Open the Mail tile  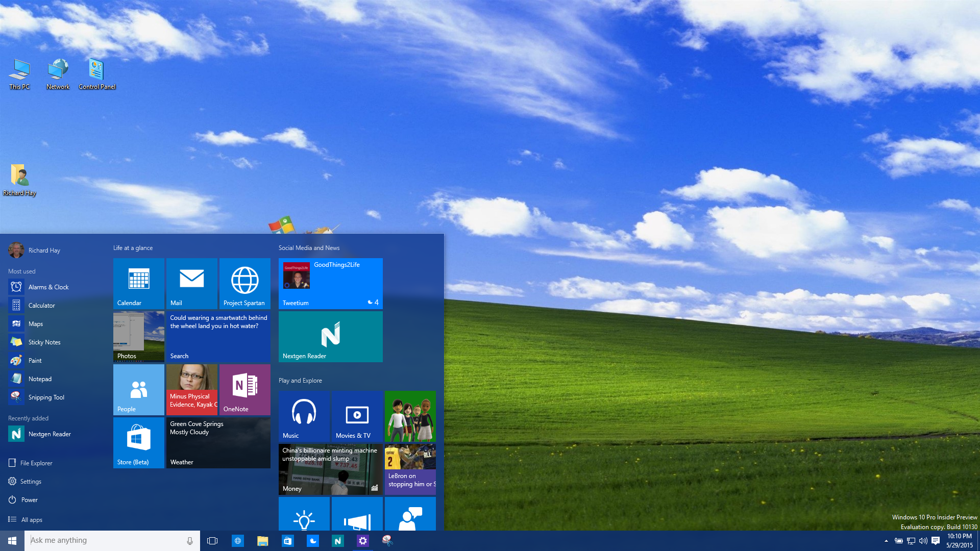pos(191,283)
